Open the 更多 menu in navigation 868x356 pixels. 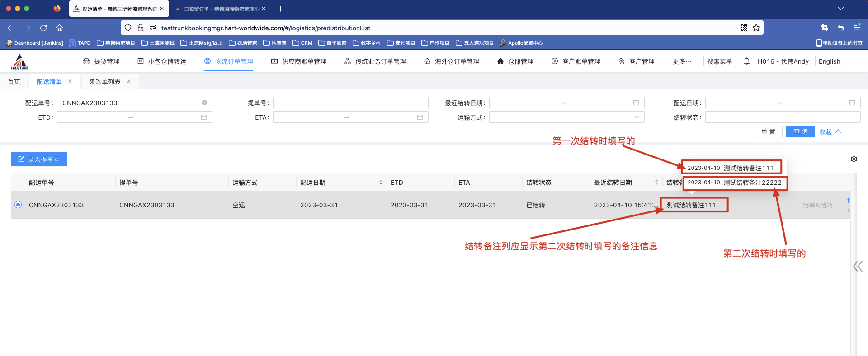tap(681, 61)
